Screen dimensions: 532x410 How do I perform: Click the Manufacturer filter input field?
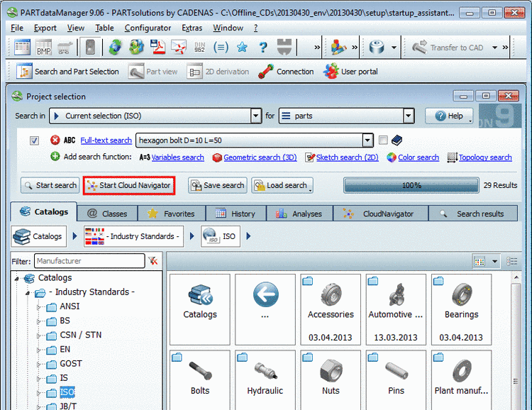click(x=89, y=261)
